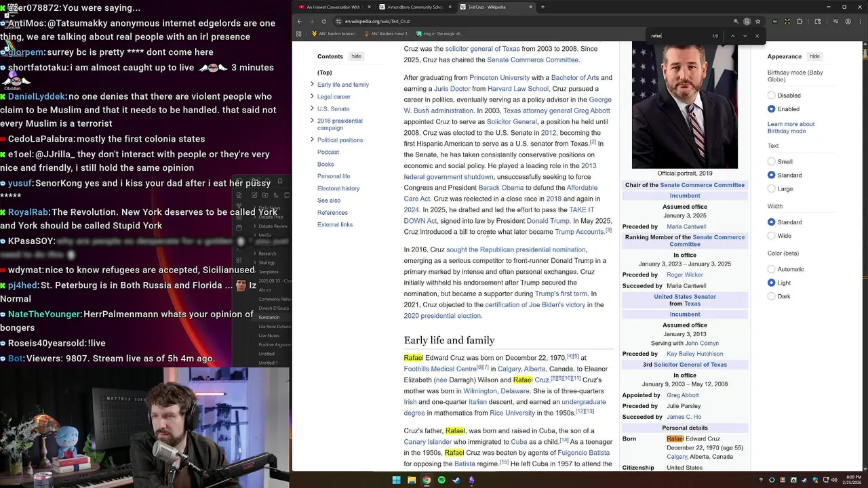Open ARC Raiders Event T... bookmark

(x=387, y=33)
